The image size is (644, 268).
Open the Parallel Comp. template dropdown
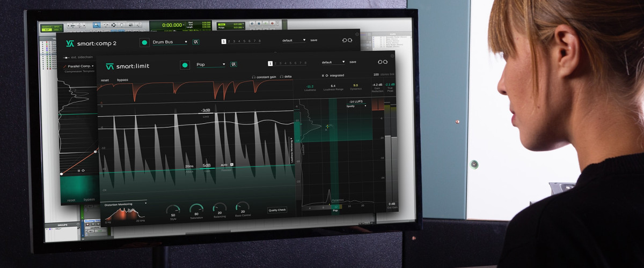(x=78, y=66)
